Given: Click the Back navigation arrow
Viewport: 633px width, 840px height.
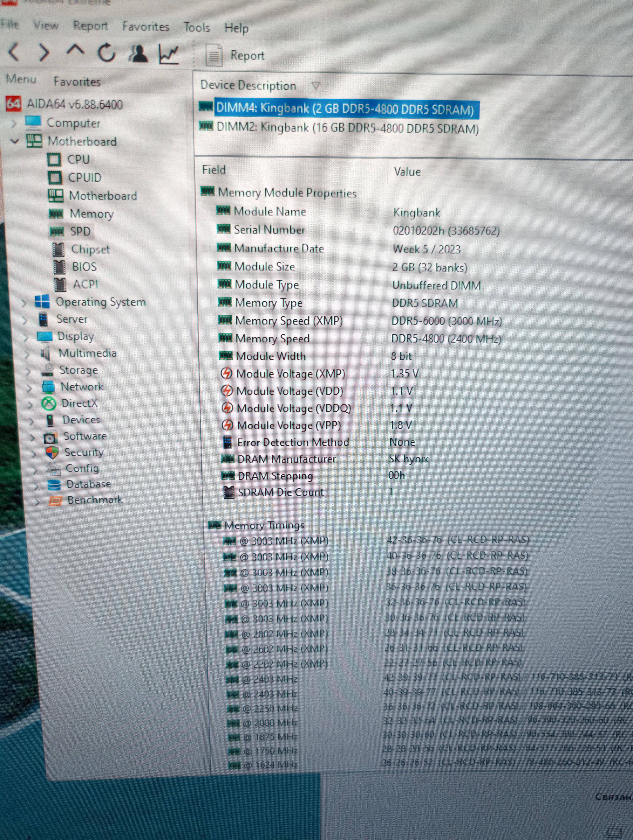Looking at the screenshot, I should tap(14, 52).
